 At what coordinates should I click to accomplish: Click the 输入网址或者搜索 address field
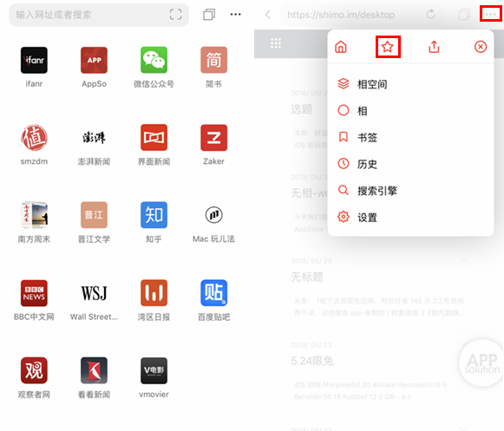[x=99, y=15]
